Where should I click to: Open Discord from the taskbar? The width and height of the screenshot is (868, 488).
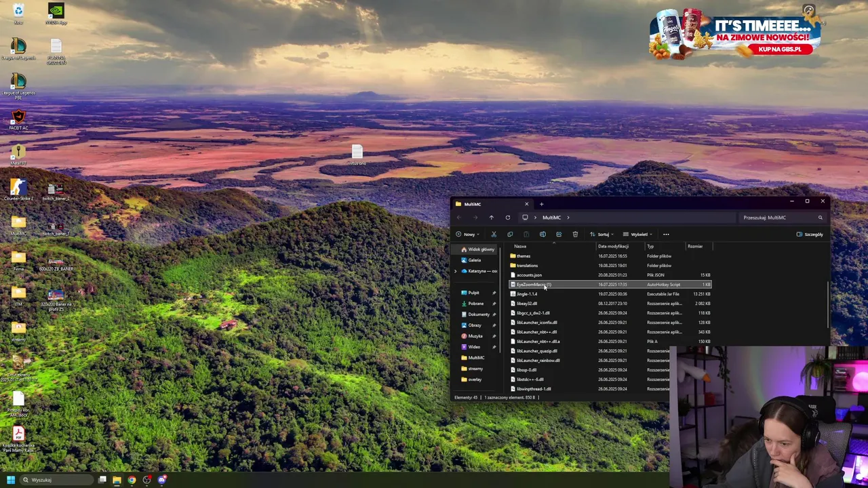[162, 480]
